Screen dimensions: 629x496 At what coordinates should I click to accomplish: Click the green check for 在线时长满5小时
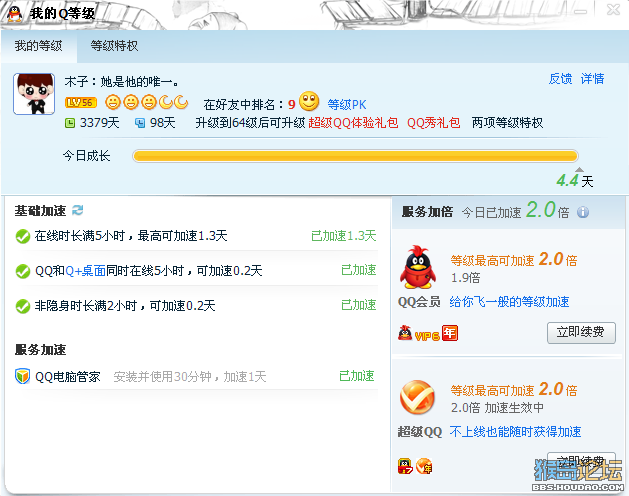23,236
